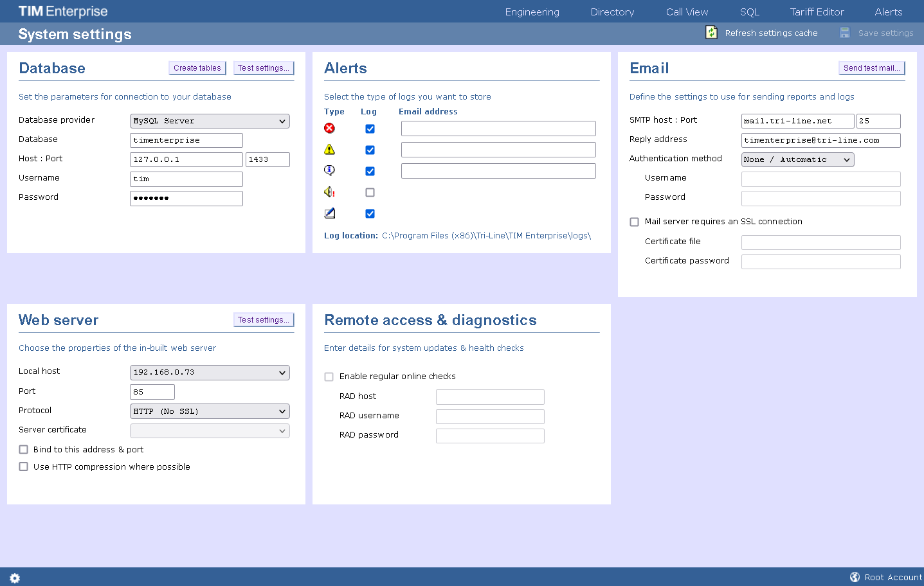Click the red error alert type icon
The image size is (924, 586).
coord(329,128)
